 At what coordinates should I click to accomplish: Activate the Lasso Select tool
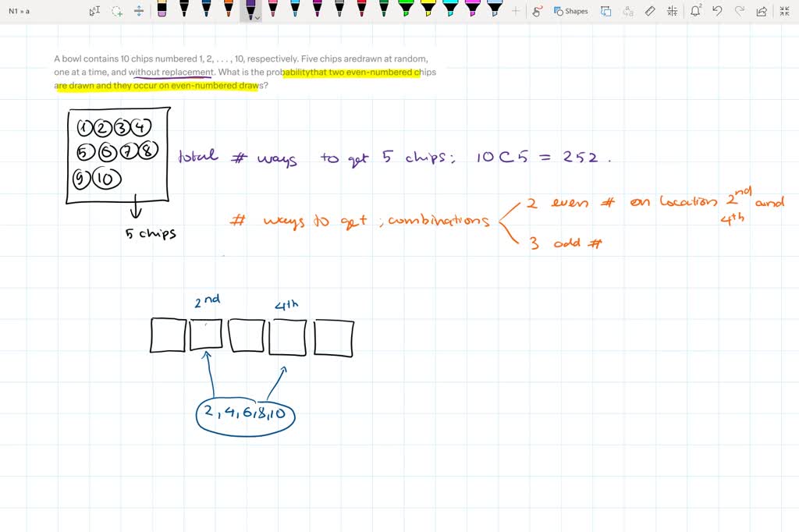[x=117, y=11]
